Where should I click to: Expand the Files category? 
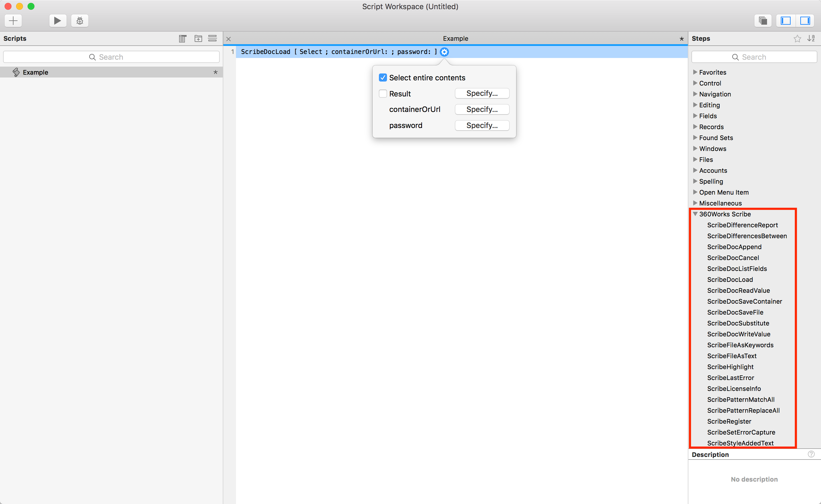point(695,159)
